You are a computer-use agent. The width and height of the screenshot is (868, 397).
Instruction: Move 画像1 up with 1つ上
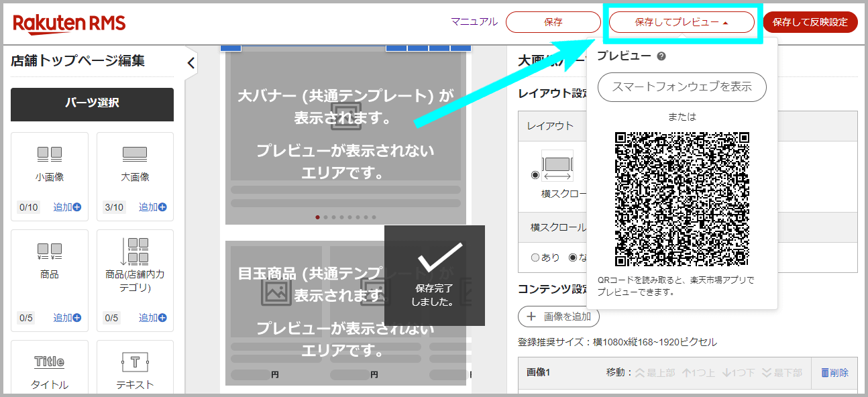pos(699,373)
